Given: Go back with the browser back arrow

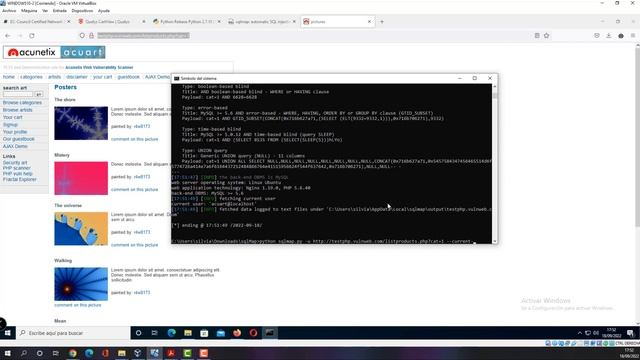Looking at the screenshot, I should [8, 36].
